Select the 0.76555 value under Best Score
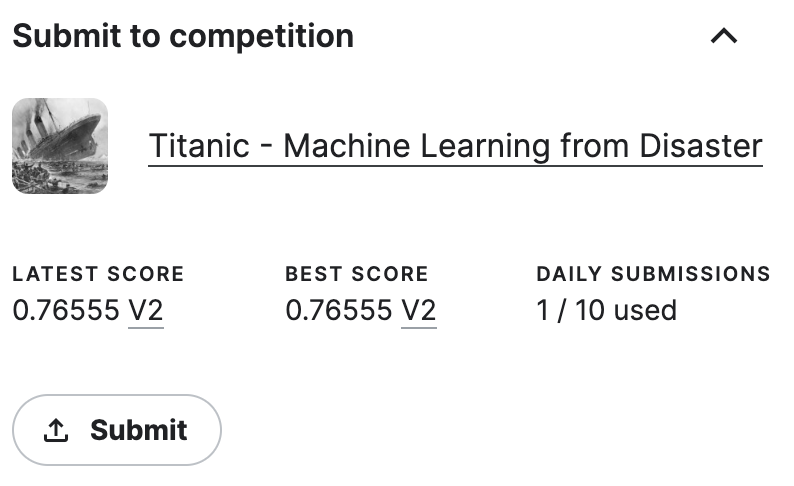 tap(339, 310)
